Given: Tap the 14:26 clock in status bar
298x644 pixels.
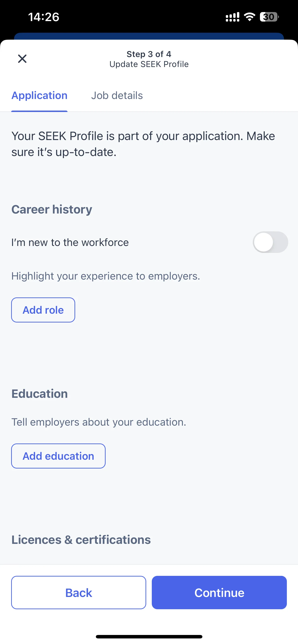Looking at the screenshot, I should tap(44, 17).
